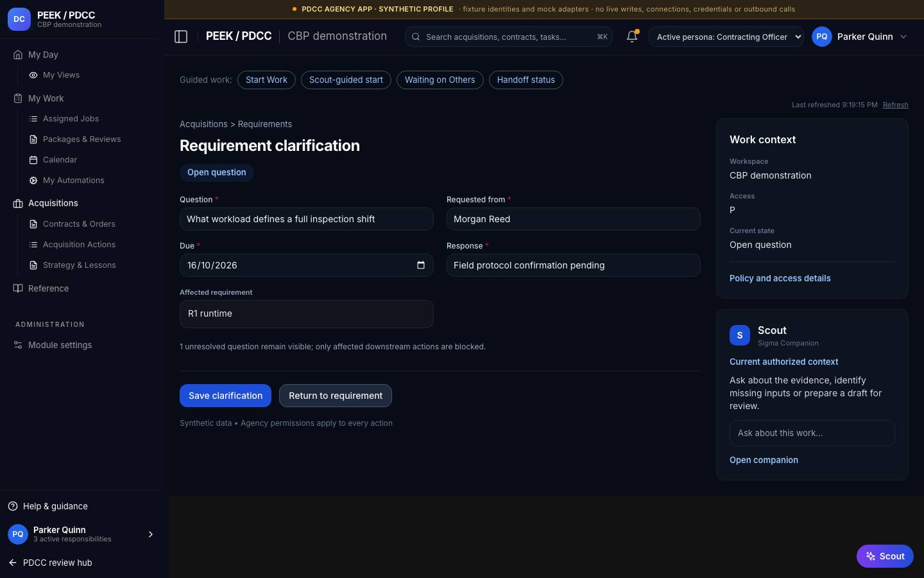Click the Ask about this work field
924x578 pixels.
[x=812, y=433]
